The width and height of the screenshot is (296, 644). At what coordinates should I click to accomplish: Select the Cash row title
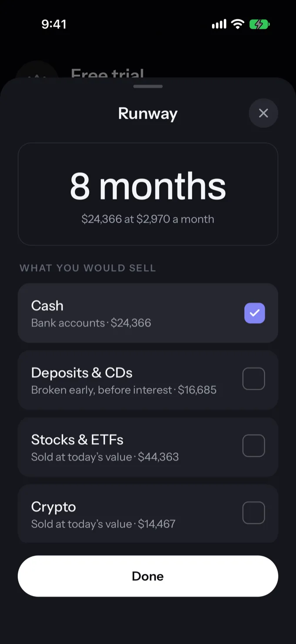(x=47, y=306)
